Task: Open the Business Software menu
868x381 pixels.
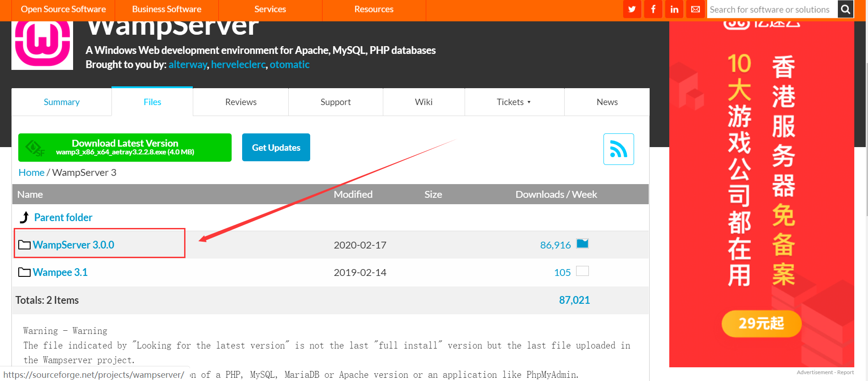Action: tap(167, 9)
